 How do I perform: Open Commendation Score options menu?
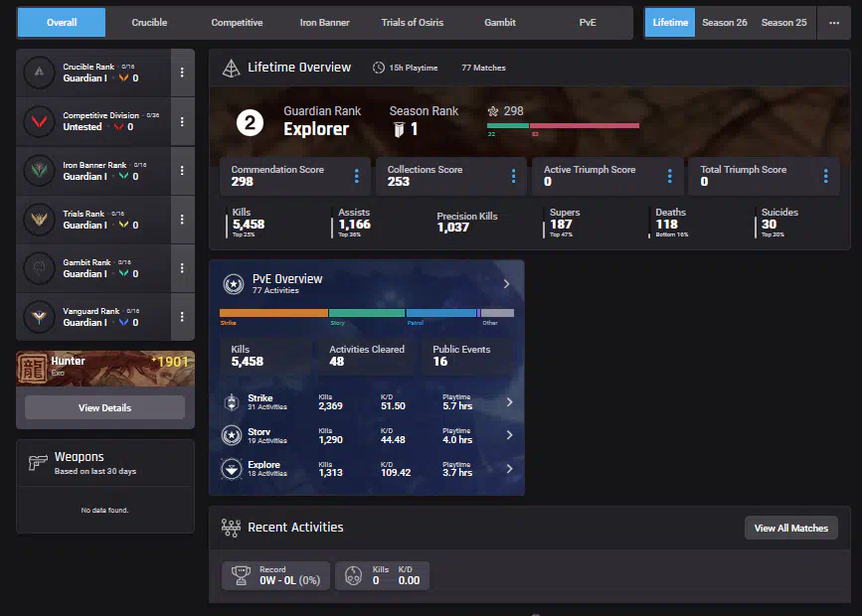(x=357, y=176)
